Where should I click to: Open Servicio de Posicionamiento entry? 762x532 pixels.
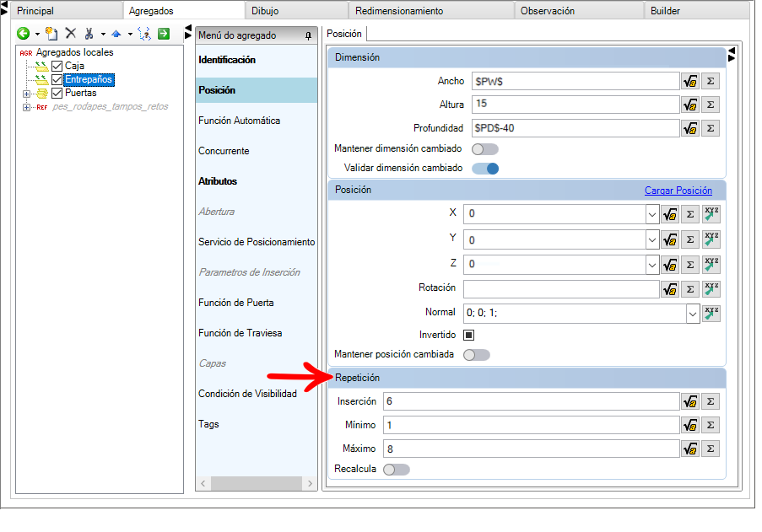pyautogui.click(x=256, y=242)
